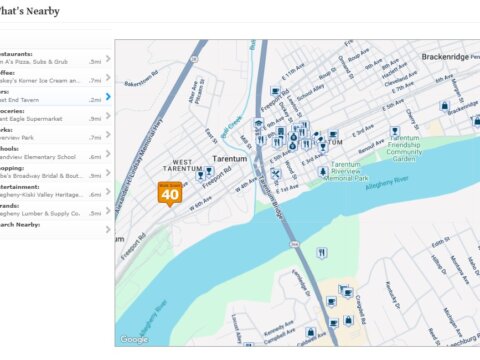
Task: Click shopping bag icon near Brackenridge
Action: [444, 106]
